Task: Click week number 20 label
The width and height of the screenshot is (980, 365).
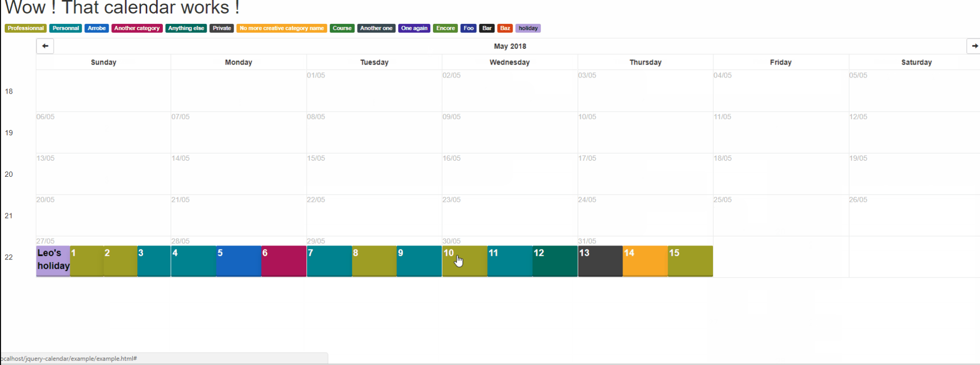Action: coord(9,175)
